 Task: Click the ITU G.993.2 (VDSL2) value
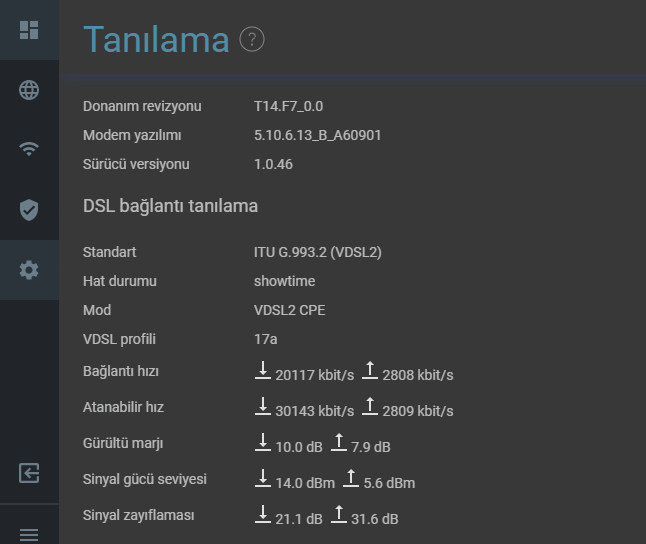click(318, 252)
